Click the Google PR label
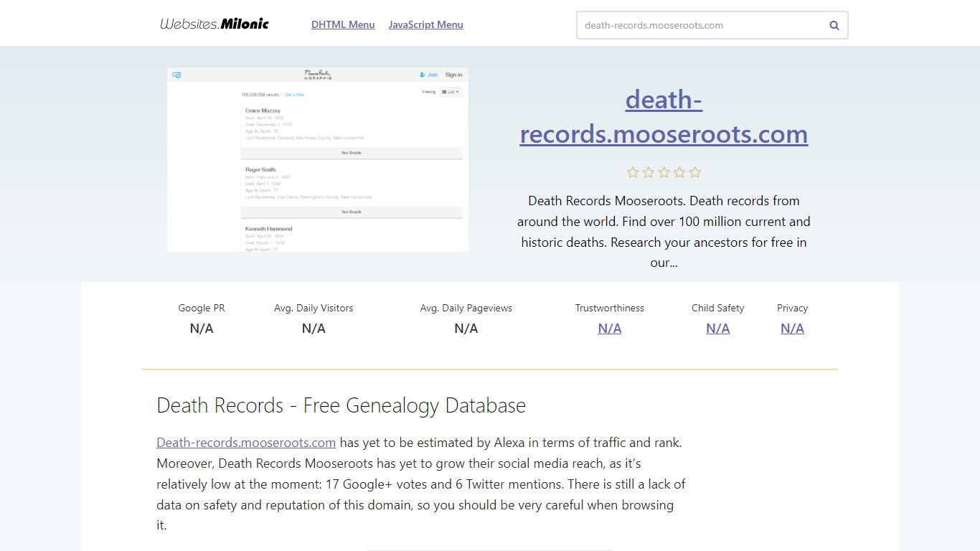The height and width of the screenshot is (551, 980). click(x=202, y=308)
